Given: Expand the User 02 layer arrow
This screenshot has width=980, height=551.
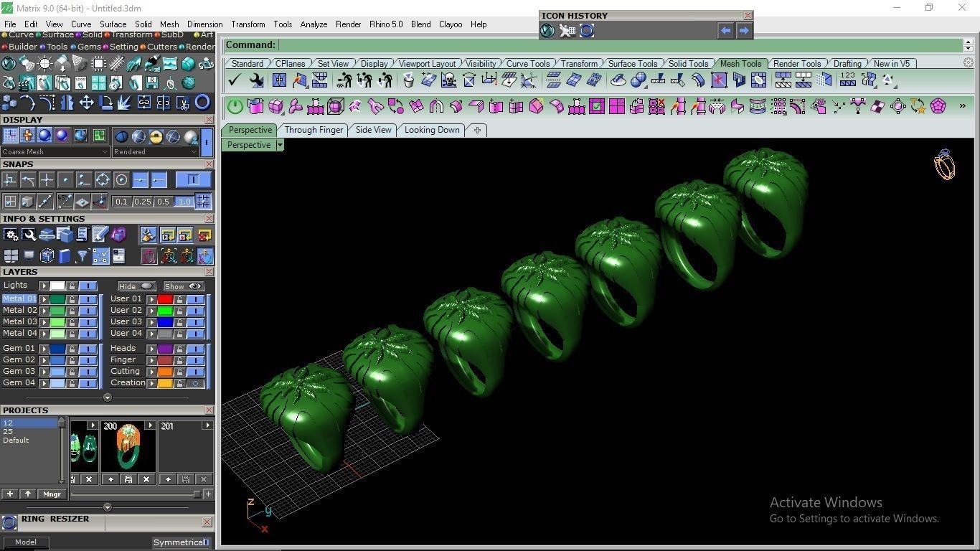Looking at the screenshot, I should (x=151, y=311).
